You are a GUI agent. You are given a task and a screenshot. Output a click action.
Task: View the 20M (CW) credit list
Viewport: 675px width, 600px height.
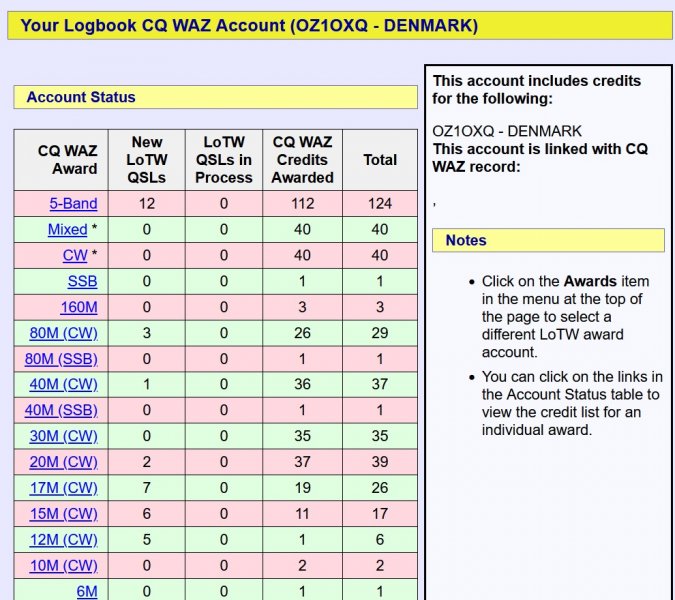tap(63, 462)
